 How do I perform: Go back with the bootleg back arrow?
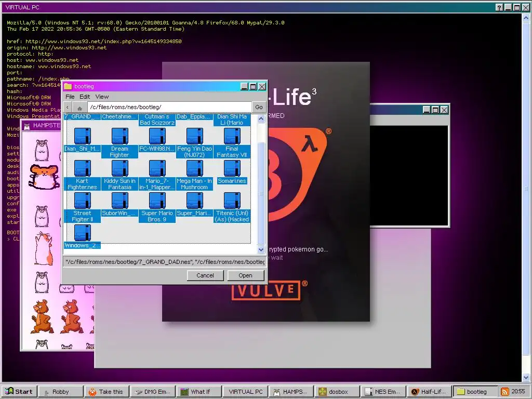[68, 107]
